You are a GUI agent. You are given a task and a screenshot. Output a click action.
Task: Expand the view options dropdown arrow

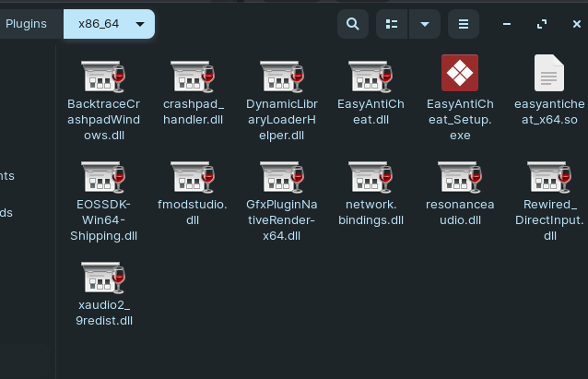(x=425, y=24)
